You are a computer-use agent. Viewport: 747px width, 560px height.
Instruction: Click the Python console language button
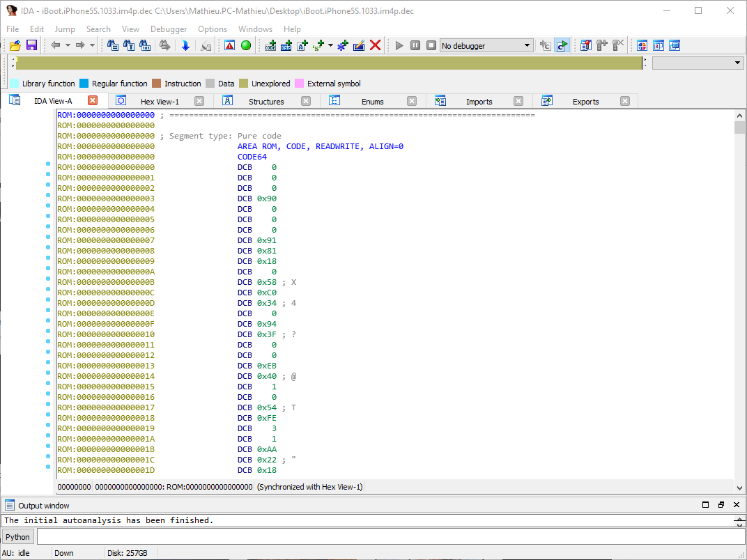point(18,537)
